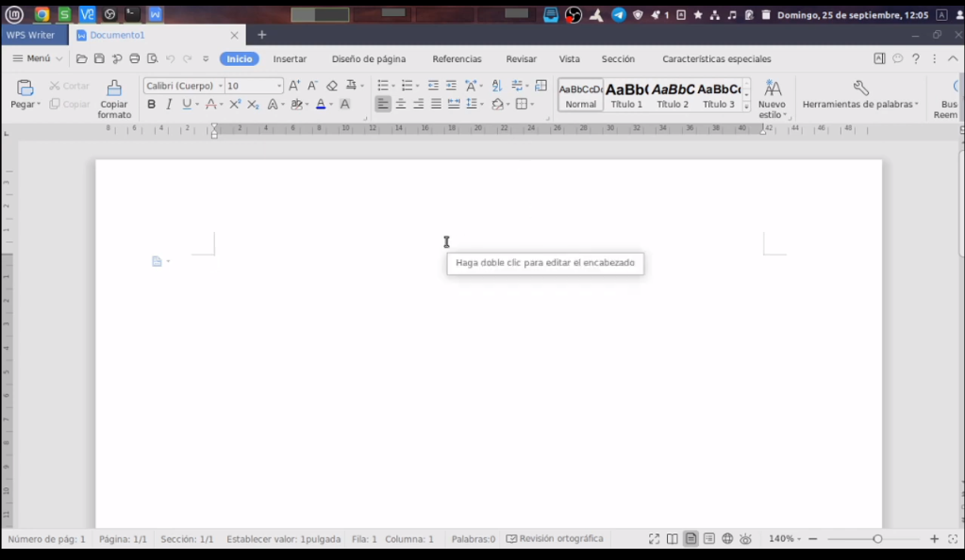Center align the paragraph
This screenshot has height=560, width=965.
click(401, 104)
